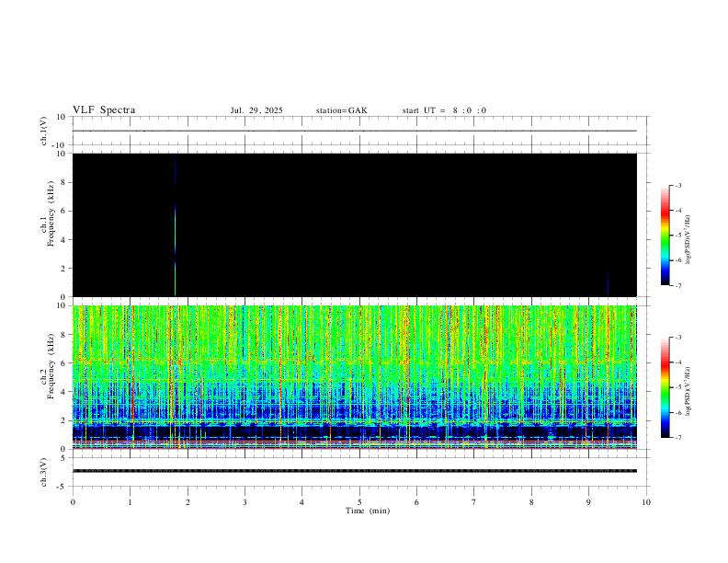
Task: Click the ch.1 voltage waveform line
Action: click(x=355, y=131)
